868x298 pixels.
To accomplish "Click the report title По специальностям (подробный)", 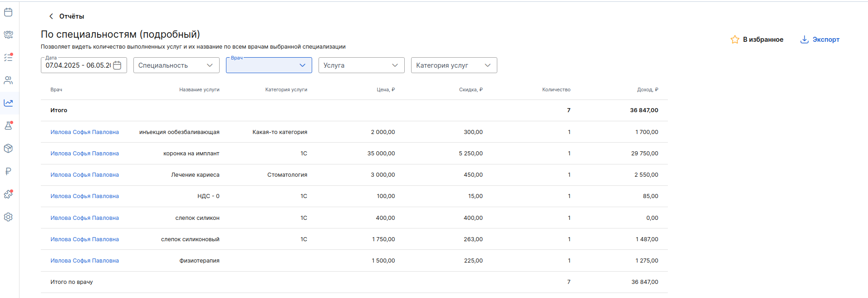I will pos(120,35).
